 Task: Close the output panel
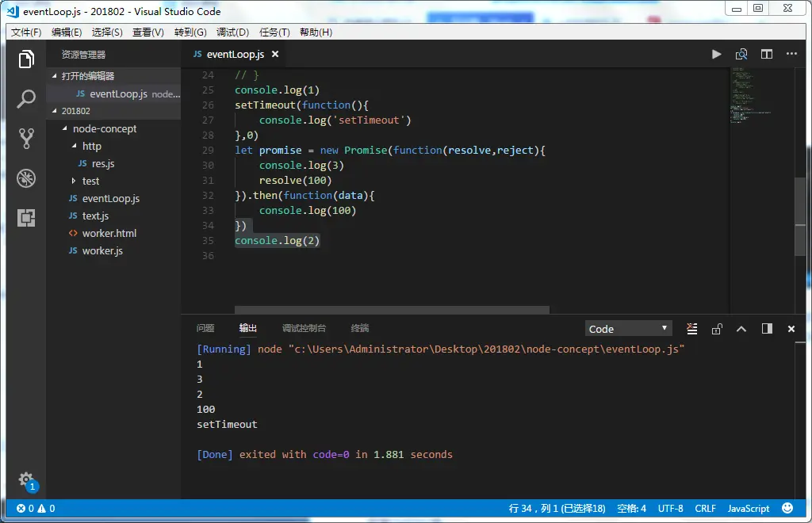tap(791, 329)
